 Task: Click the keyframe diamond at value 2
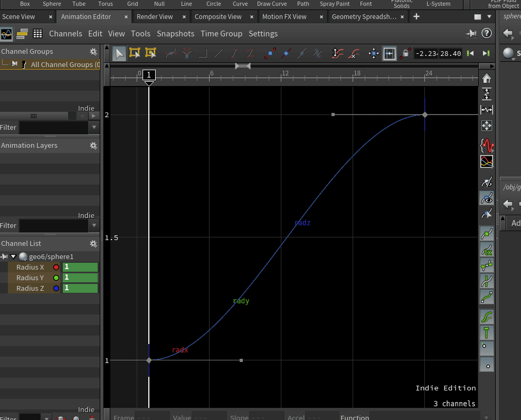(x=424, y=115)
